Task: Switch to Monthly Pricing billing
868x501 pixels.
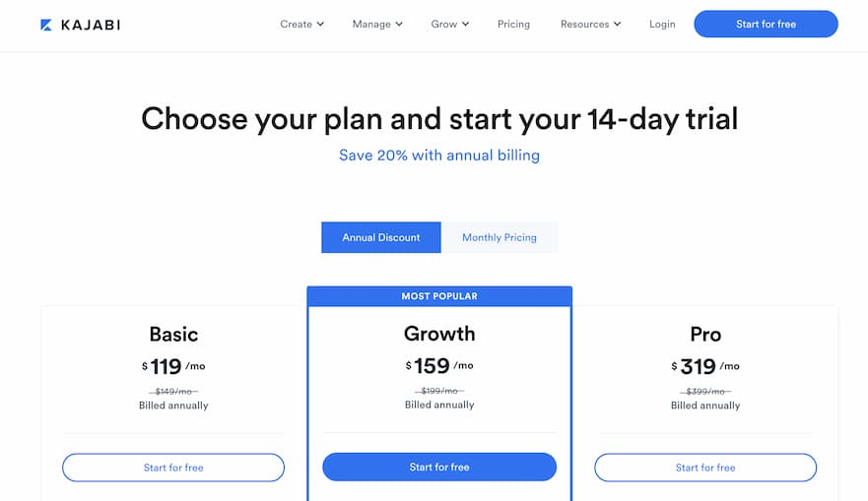Action: pos(499,237)
